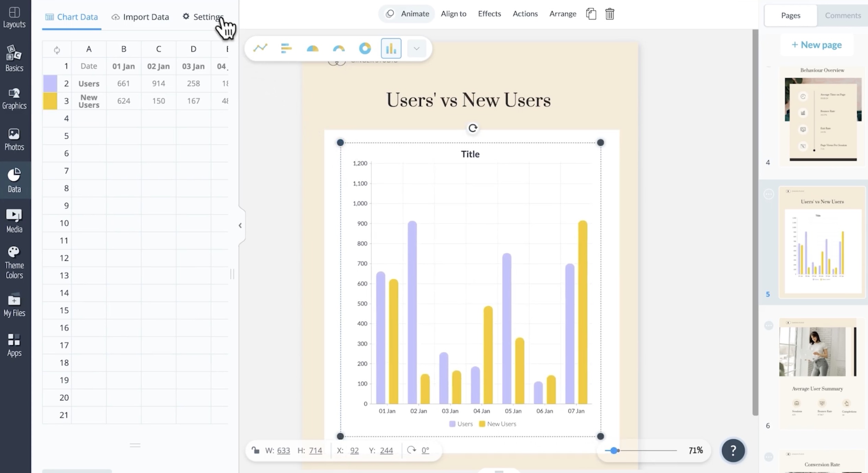Click the yellow New Users color swatch

tap(50, 101)
